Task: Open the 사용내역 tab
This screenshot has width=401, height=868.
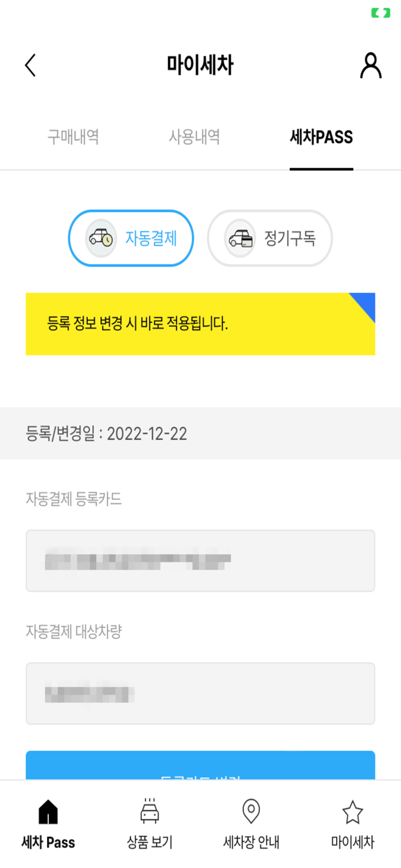Action: tap(194, 137)
